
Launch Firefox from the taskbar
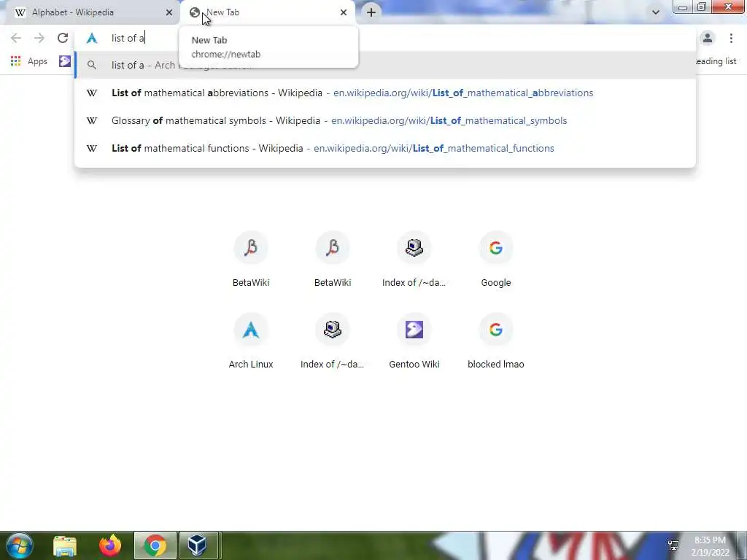[x=110, y=545]
